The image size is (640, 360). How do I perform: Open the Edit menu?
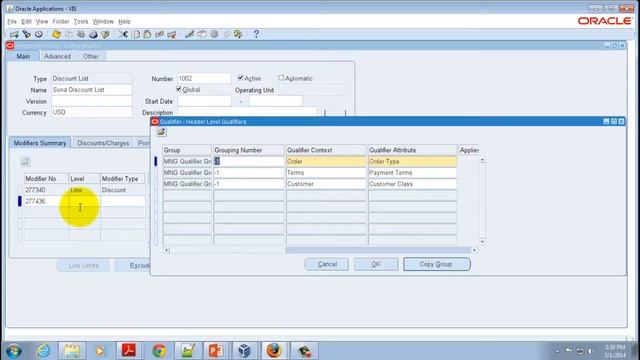26,21
